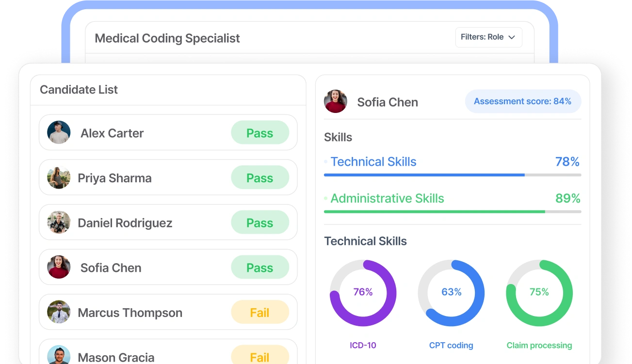Click the Assessment score: 84% badge
Screen dimensions: 632x364
pos(523,101)
